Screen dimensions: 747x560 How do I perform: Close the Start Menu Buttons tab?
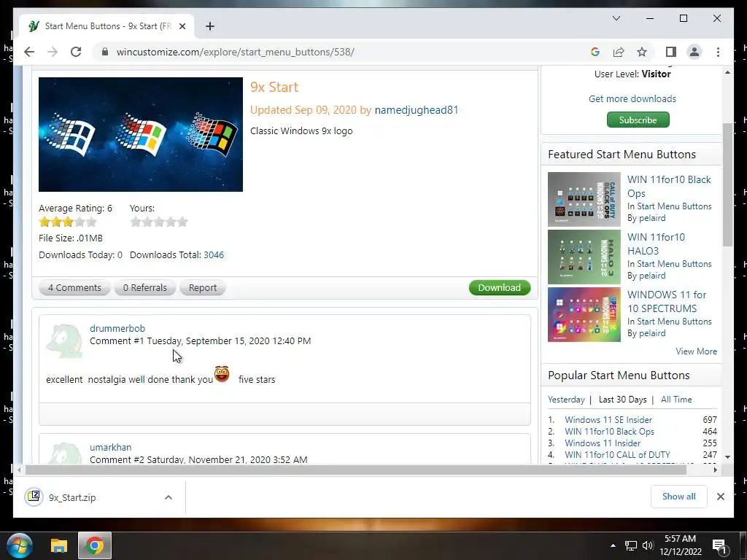point(182,26)
